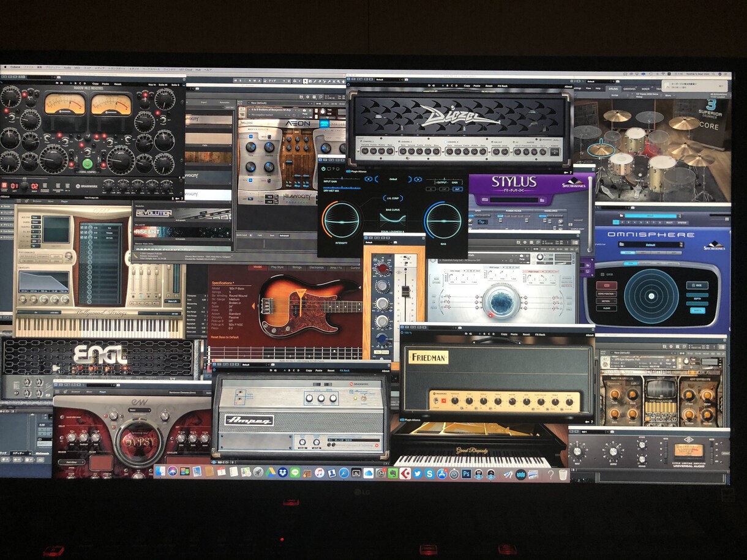
Task: Click the DRY-WET MIX slider
Action: click(342, 187)
